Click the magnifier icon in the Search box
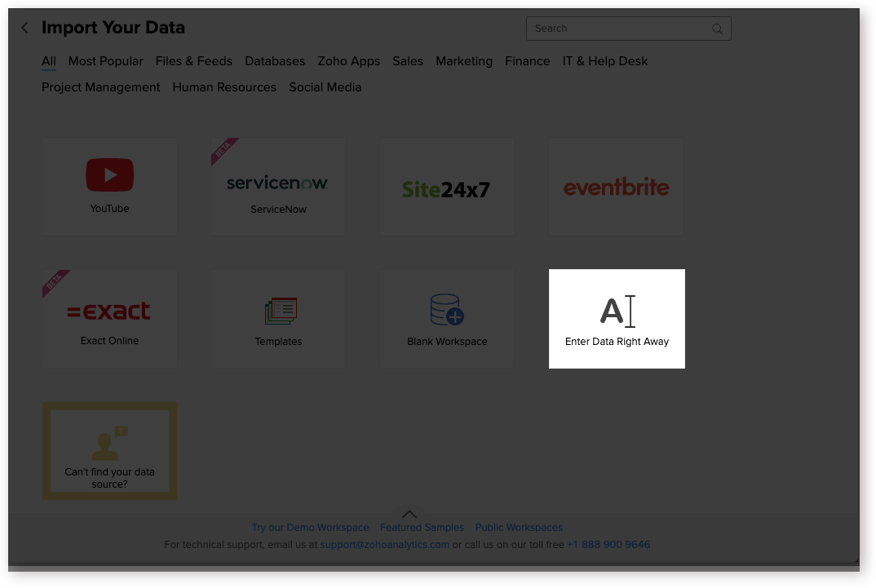The image size is (876, 588). click(x=717, y=29)
